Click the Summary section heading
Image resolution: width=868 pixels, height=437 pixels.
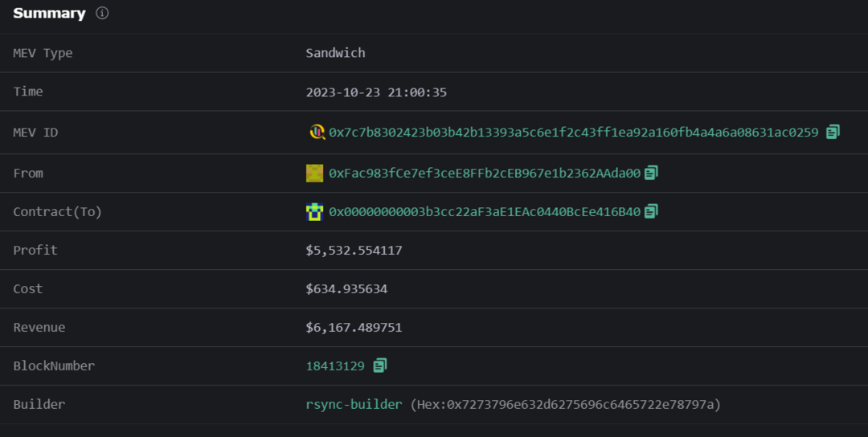pyautogui.click(x=49, y=14)
